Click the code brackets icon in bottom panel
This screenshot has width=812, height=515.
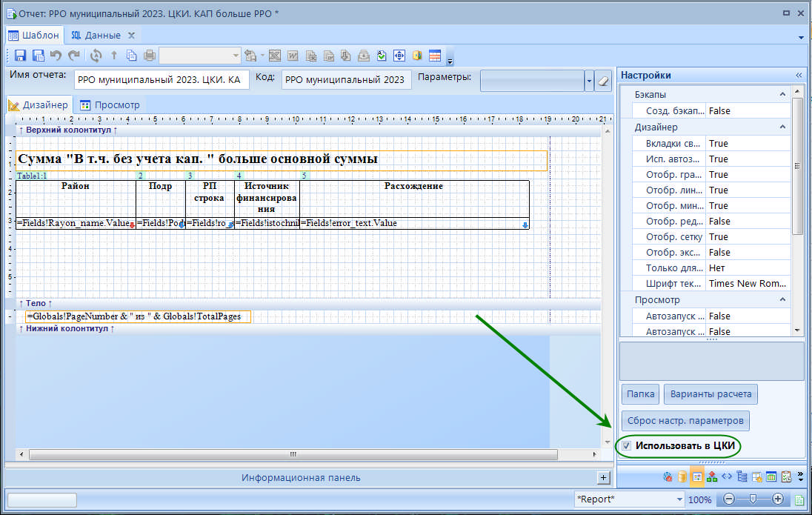point(727,476)
